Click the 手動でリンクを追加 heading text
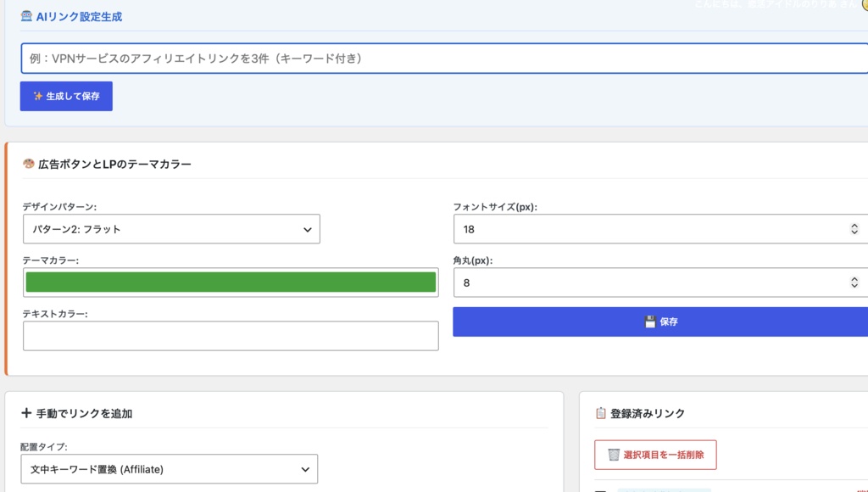 tap(84, 413)
